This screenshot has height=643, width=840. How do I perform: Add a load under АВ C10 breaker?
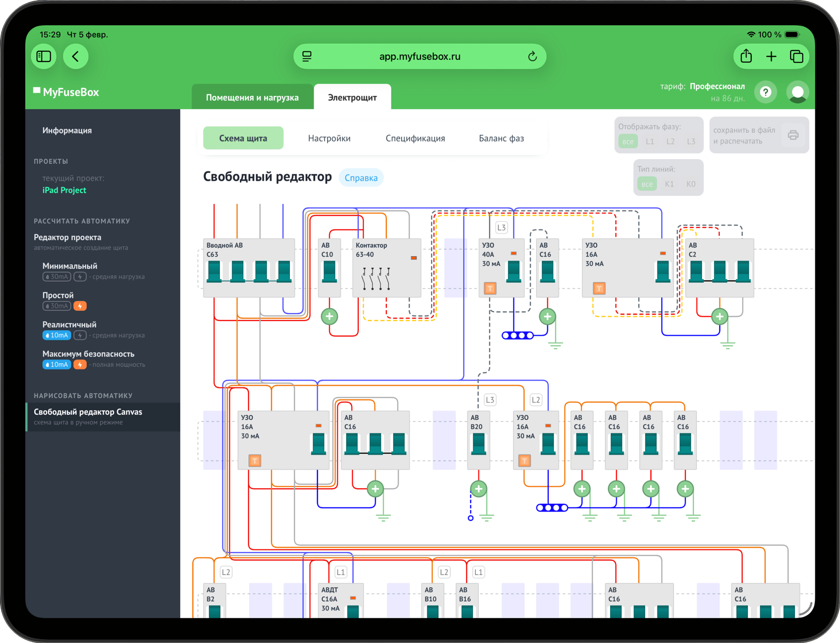[330, 317]
